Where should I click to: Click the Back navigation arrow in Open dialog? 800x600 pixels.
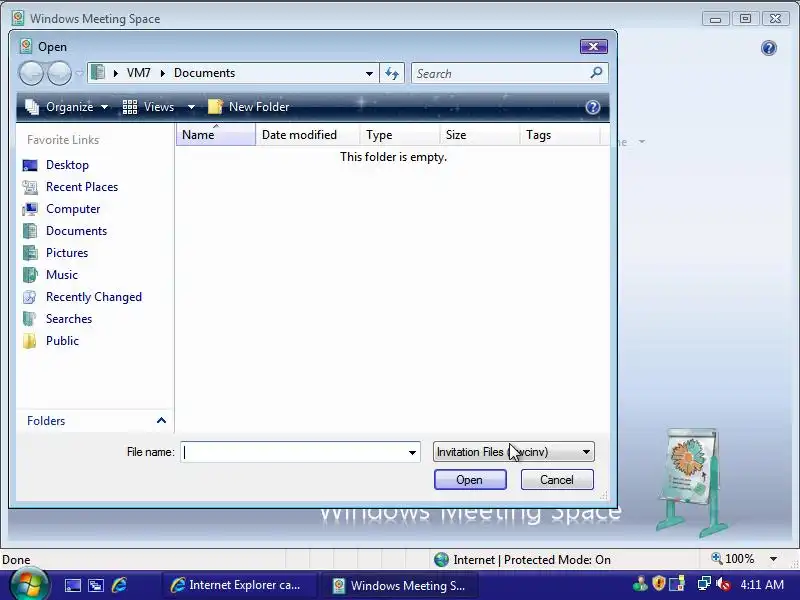click(x=32, y=73)
